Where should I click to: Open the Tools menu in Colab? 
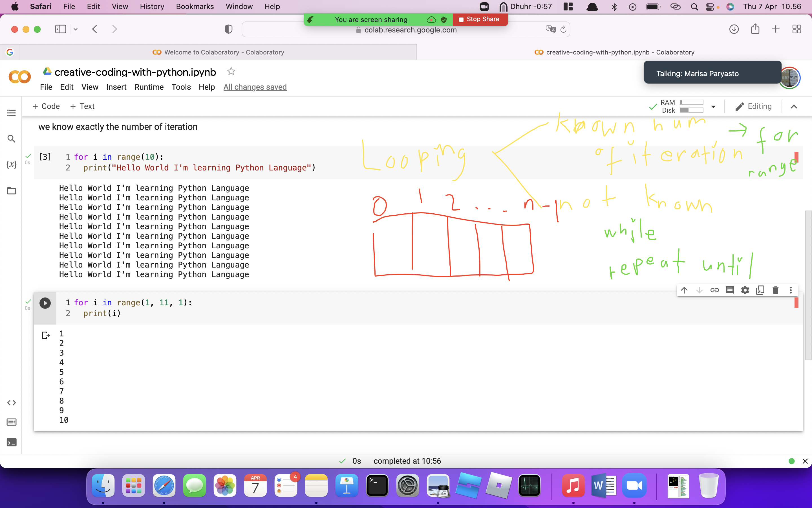(181, 87)
